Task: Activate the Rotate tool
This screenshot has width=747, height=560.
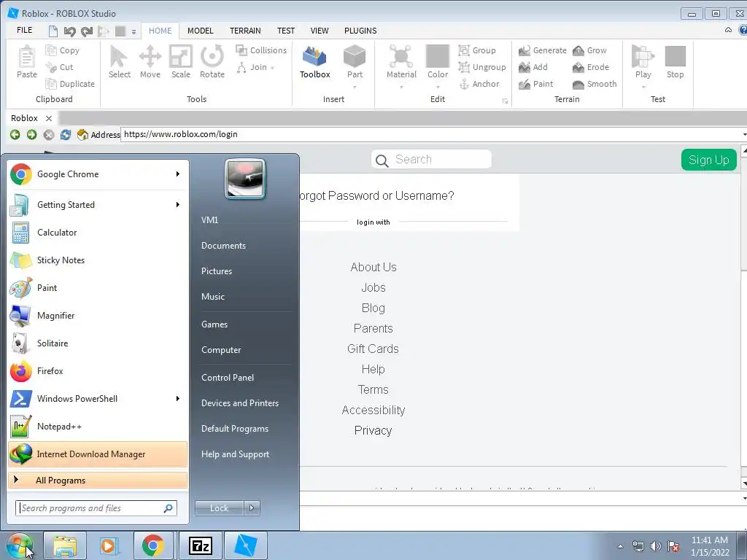Action: coord(212,62)
